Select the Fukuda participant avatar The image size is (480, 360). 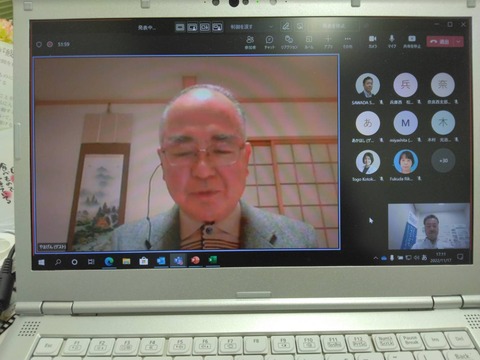pyautogui.click(x=405, y=162)
